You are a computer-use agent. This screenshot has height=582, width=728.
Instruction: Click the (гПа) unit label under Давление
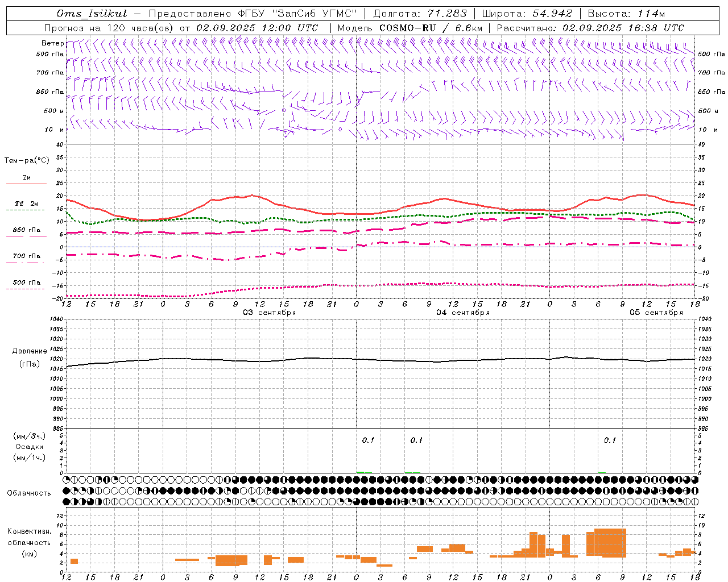pyautogui.click(x=30, y=364)
